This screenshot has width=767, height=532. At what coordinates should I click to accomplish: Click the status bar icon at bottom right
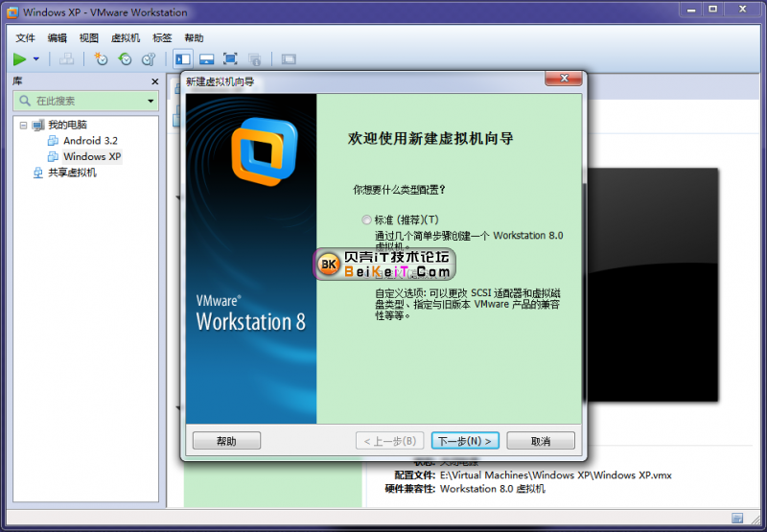pos(737,518)
